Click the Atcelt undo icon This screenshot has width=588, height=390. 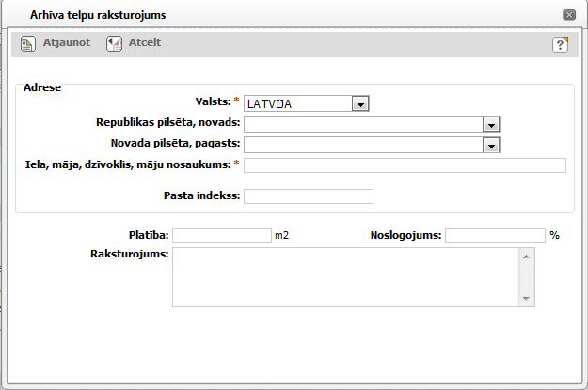[x=114, y=43]
